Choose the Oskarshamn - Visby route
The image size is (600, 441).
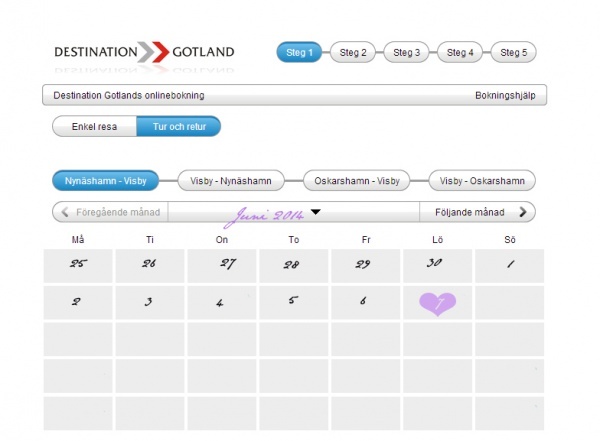(x=357, y=181)
